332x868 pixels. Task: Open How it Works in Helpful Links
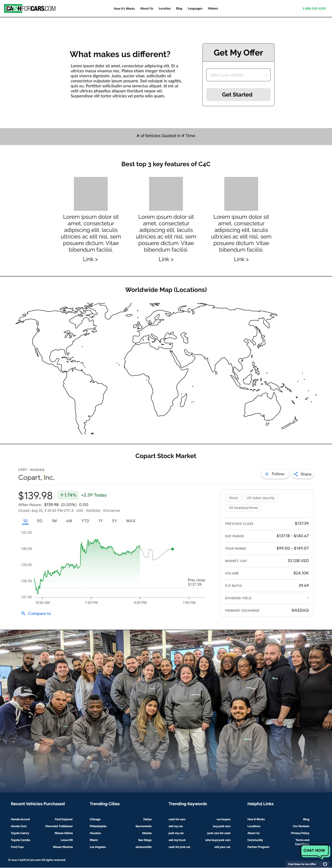click(x=256, y=819)
